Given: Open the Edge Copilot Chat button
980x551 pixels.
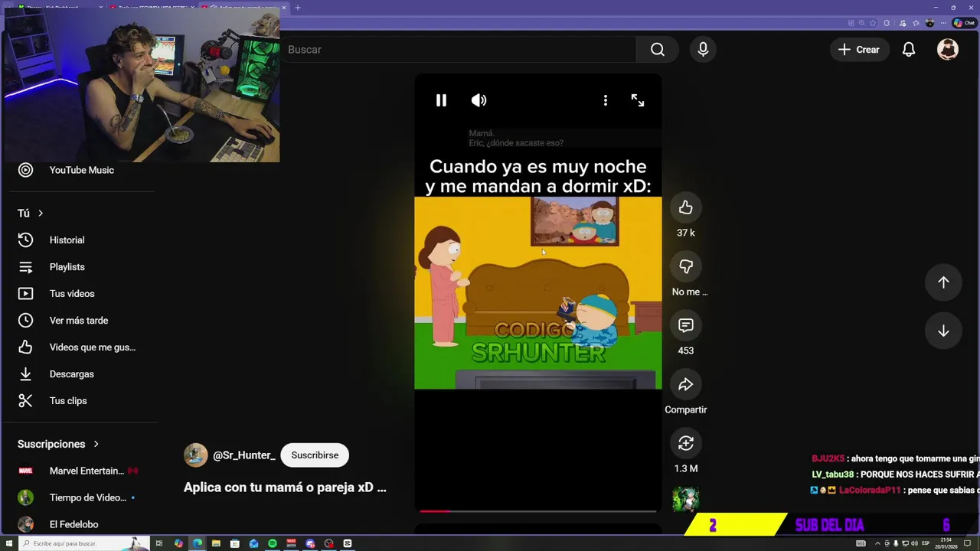Looking at the screenshot, I should click(964, 23).
